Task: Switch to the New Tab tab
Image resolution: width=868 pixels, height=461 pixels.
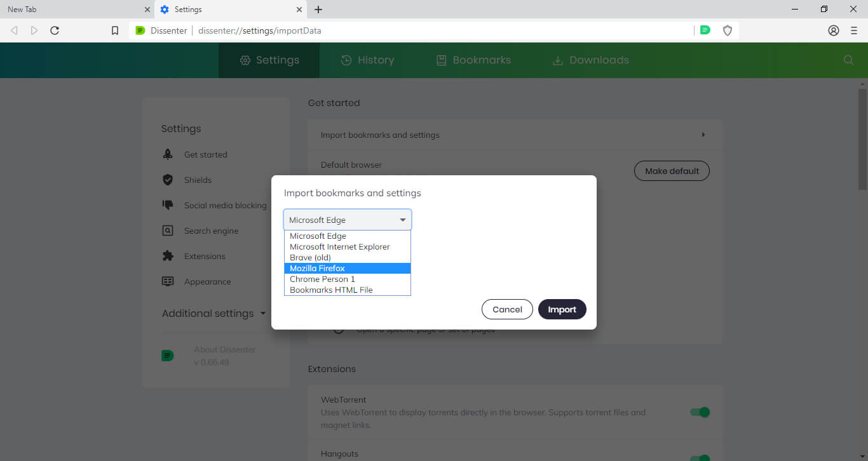Action: click(x=77, y=10)
